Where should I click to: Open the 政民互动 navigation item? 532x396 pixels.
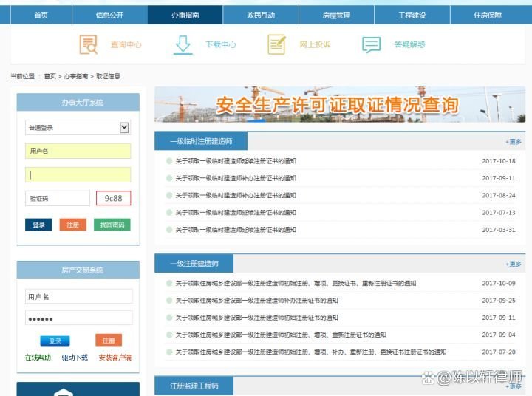tap(261, 15)
